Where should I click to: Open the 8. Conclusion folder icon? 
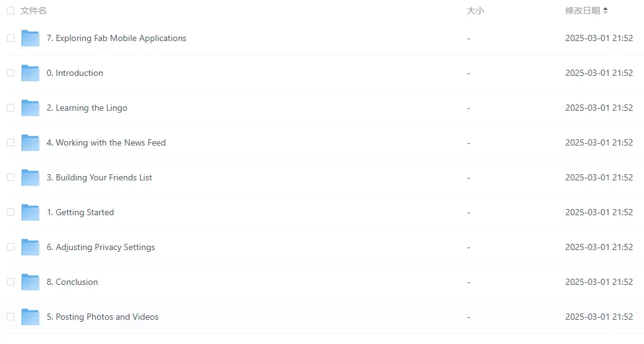click(30, 282)
